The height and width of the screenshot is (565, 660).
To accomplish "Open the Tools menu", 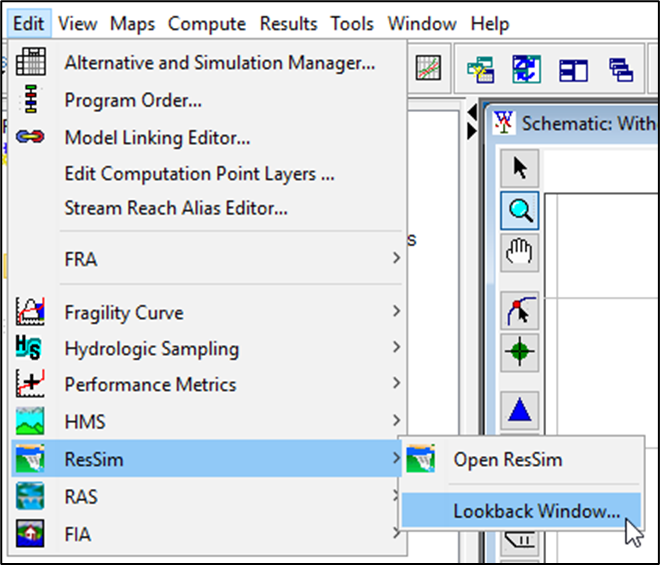I will click(x=352, y=24).
